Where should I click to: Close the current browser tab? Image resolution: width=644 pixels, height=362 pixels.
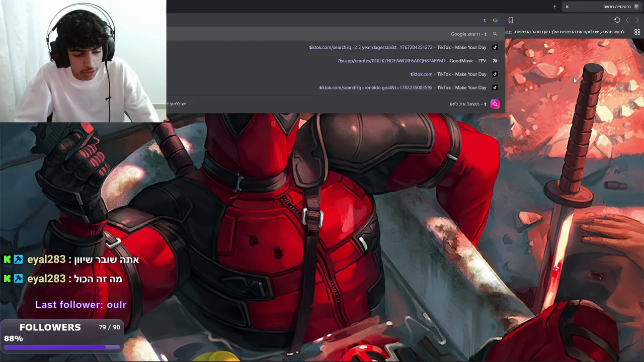point(567,7)
